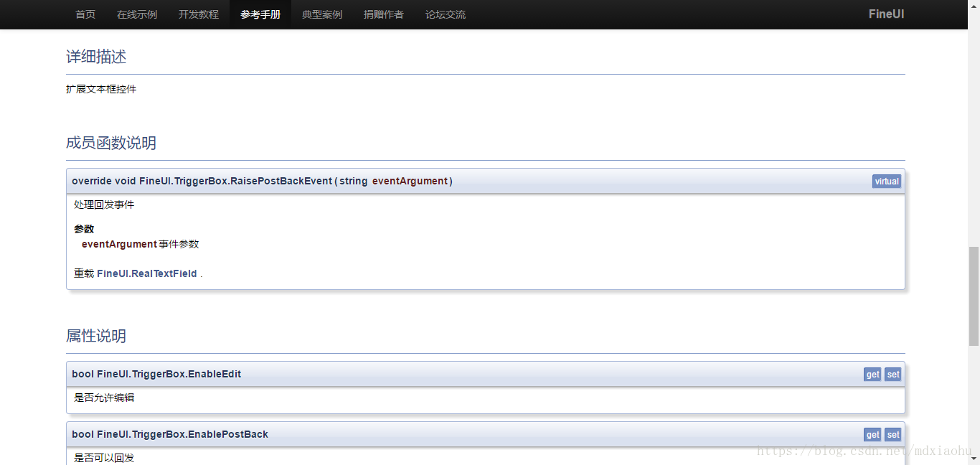Click the text 扩展文本框控件
Image resolution: width=980 pixels, height=465 pixels.
tap(101, 89)
